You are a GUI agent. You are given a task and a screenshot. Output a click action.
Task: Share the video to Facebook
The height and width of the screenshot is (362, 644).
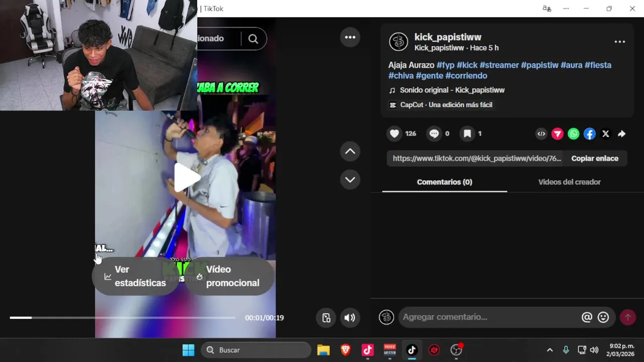coord(590,134)
